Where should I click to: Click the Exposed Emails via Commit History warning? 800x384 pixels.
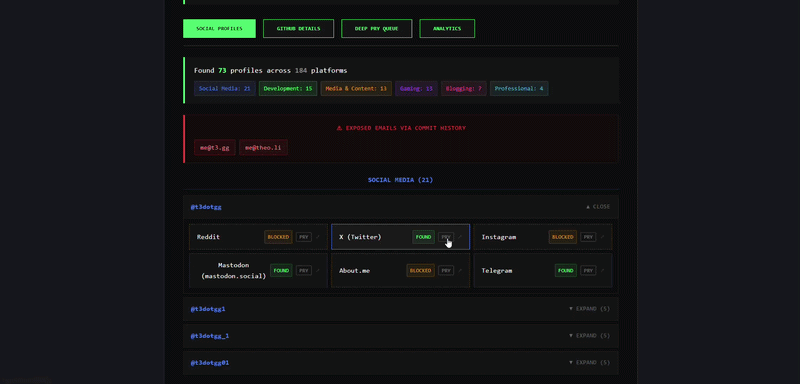(401, 128)
